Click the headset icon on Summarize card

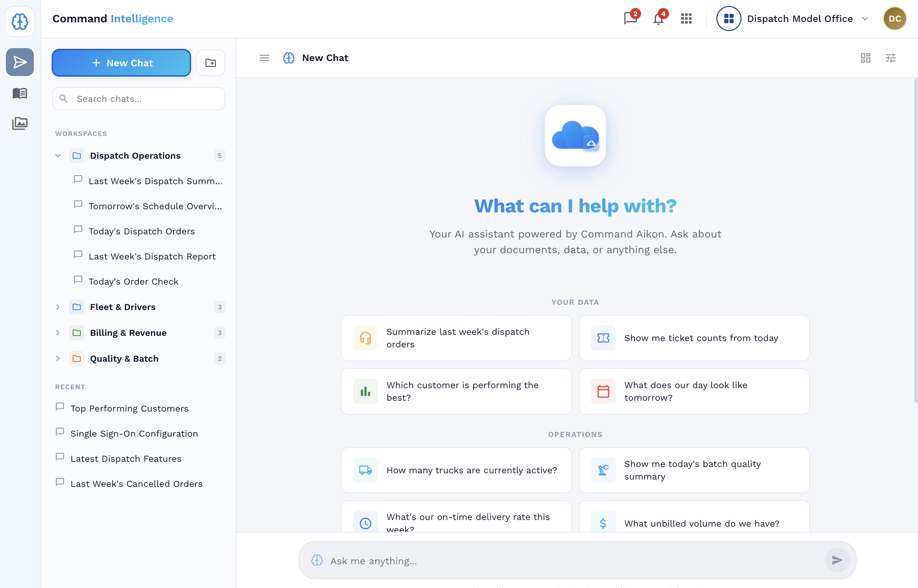366,338
